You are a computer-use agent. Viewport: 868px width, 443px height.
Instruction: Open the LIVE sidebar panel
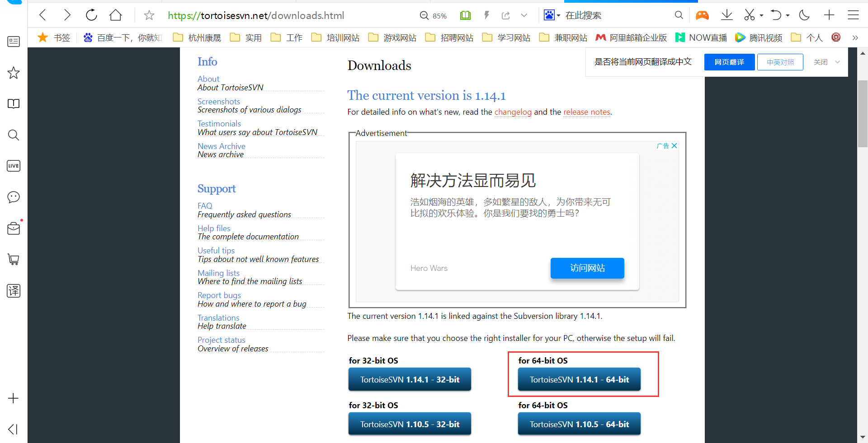point(13,166)
